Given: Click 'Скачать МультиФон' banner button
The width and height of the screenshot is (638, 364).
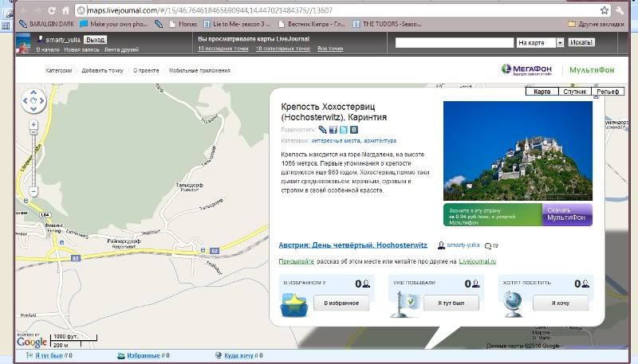Looking at the screenshot, I should click(x=567, y=214).
